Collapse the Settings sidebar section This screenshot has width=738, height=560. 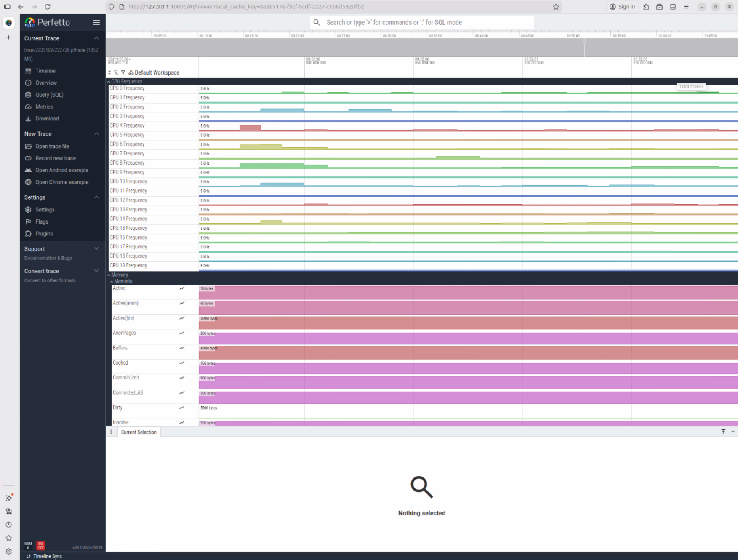(x=96, y=197)
